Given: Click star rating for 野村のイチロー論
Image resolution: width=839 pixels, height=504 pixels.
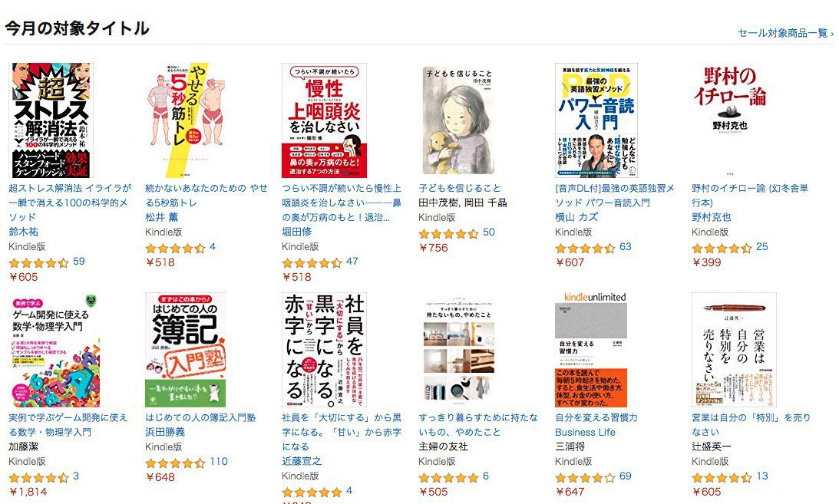Looking at the screenshot, I should coord(722,248).
